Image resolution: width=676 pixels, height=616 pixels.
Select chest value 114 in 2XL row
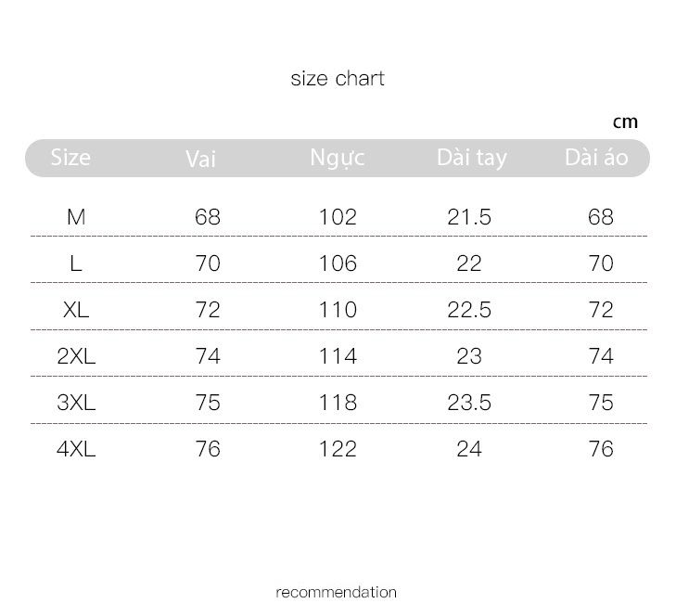[338, 356]
